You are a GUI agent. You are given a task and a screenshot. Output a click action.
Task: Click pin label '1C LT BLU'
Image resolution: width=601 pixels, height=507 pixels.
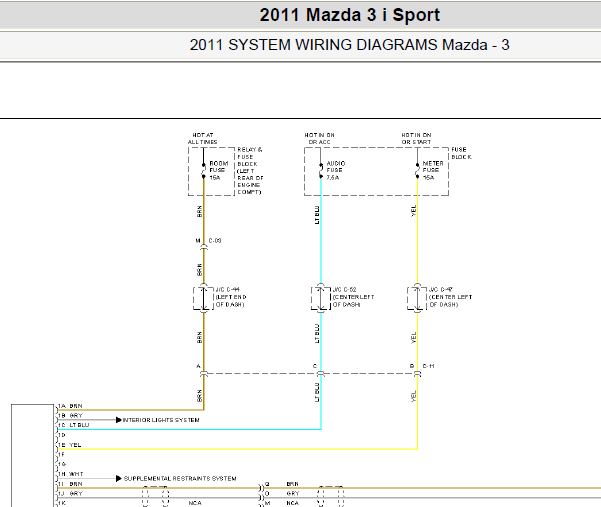coord(74,425)
